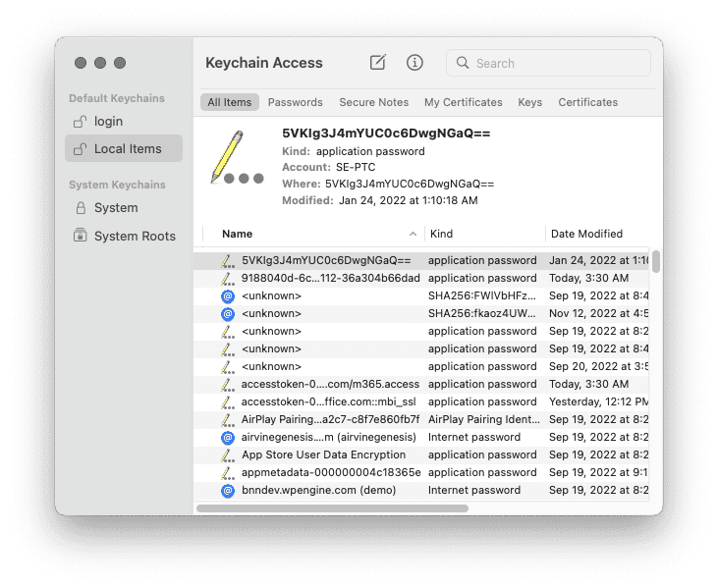The height and width of the screenshot is (588, 718).
Task: Switch to the Passwords tab
Action: pyautogui.click(x=296, y=102)
